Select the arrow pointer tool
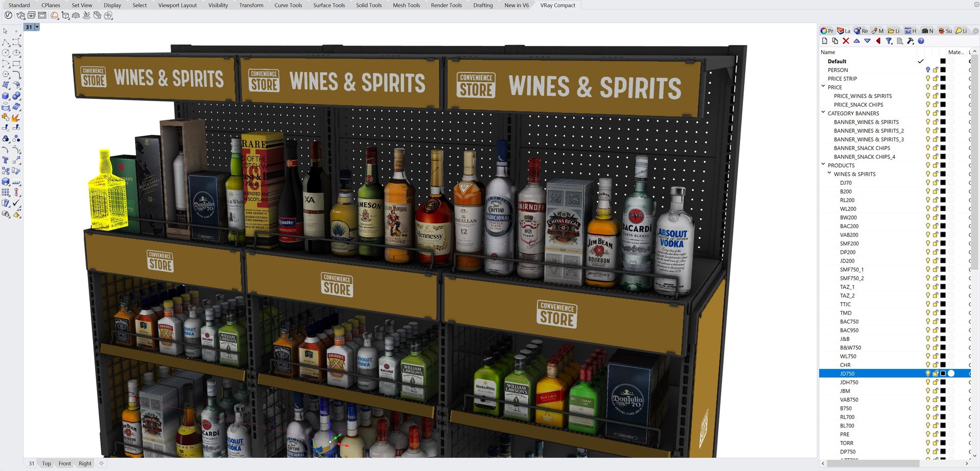980x471 pixels. click(6, 31)
